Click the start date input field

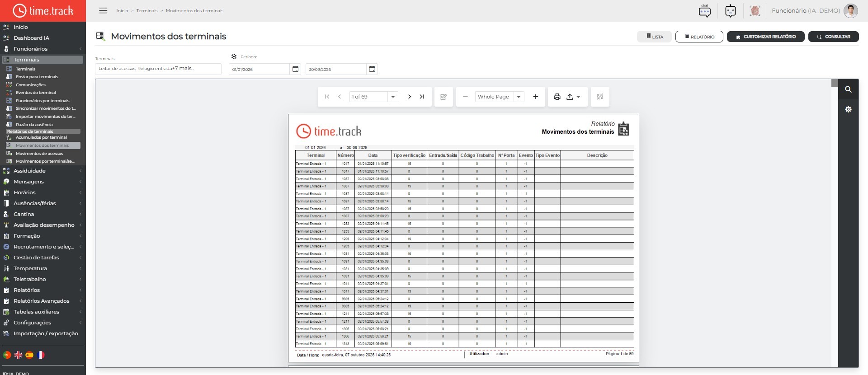point(259,69)
